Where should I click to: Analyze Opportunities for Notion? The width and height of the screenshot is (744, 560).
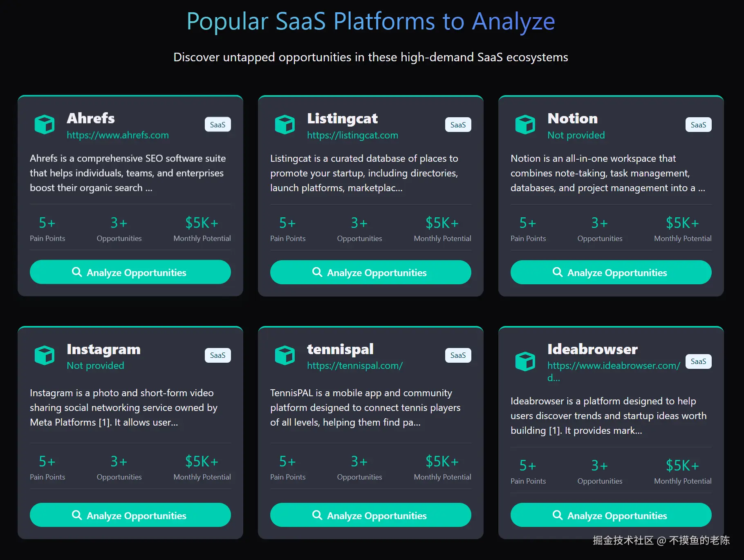(611, 272)
